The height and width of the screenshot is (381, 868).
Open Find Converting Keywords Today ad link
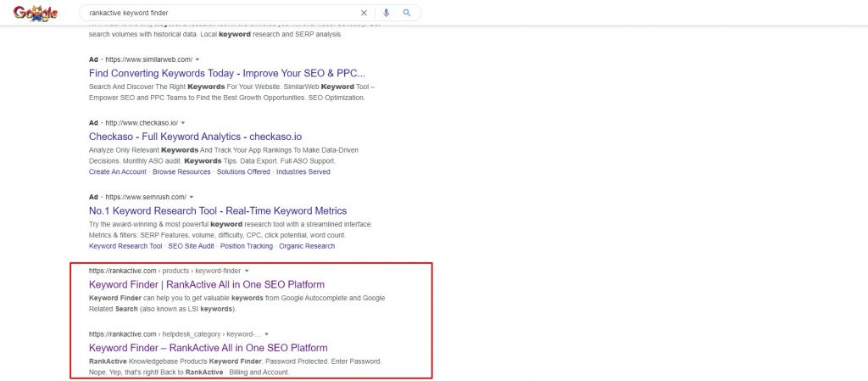pos(227,74)
